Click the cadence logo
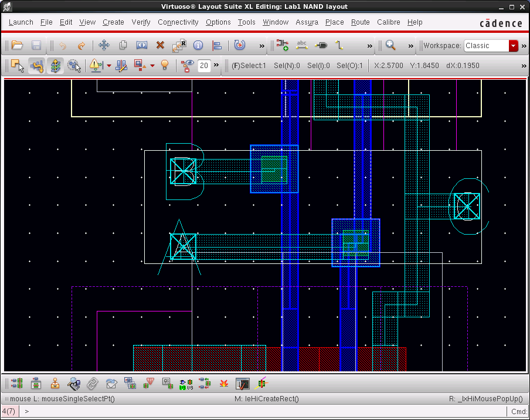This screenshot has height=420, width=530. (x=501, y=23)
